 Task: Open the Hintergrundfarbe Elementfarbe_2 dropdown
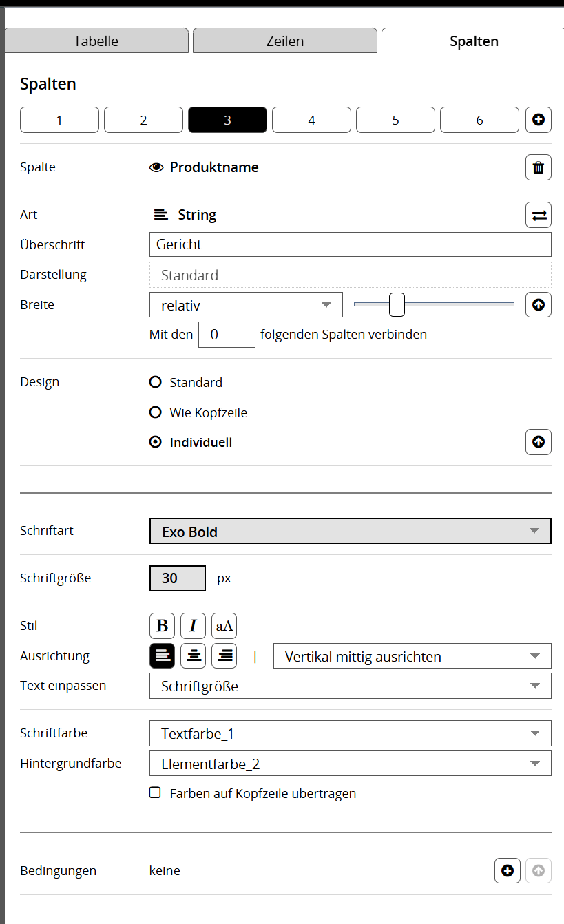(x=350, y=764)
